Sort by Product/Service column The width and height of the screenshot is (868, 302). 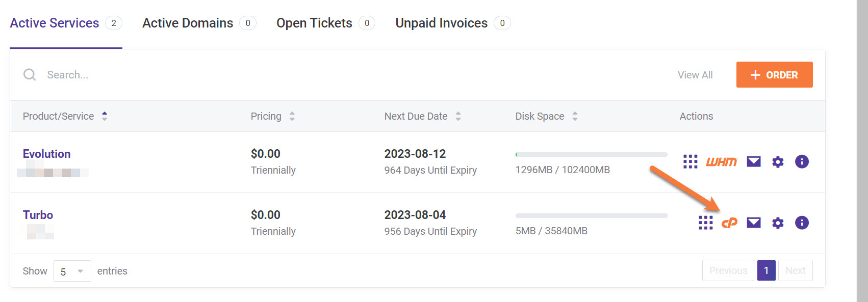[59, 116]
